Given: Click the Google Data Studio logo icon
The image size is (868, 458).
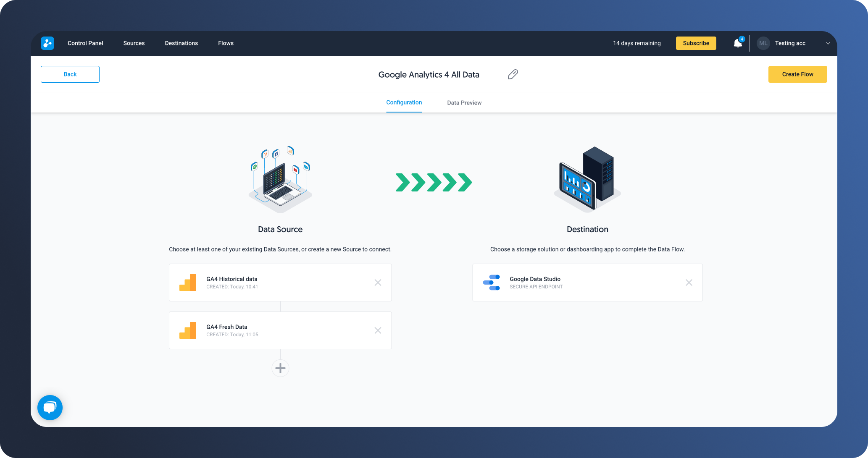Looking at the screenshot, I should click(491, 283).
